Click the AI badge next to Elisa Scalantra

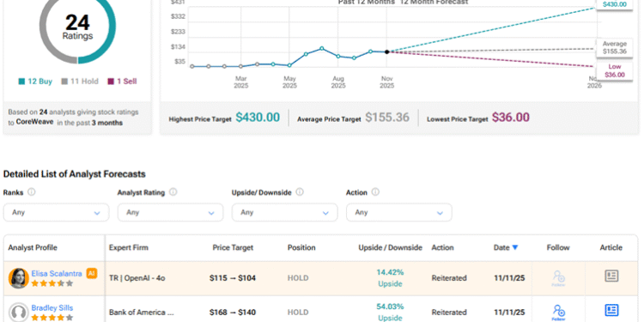(x=92, y=274)
